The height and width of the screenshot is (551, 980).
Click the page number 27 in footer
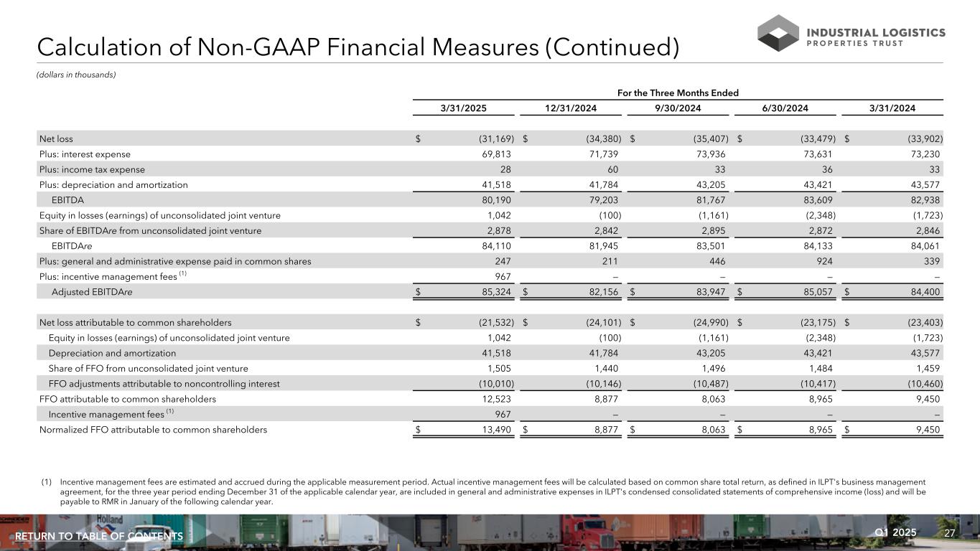[x=949, y=533]
